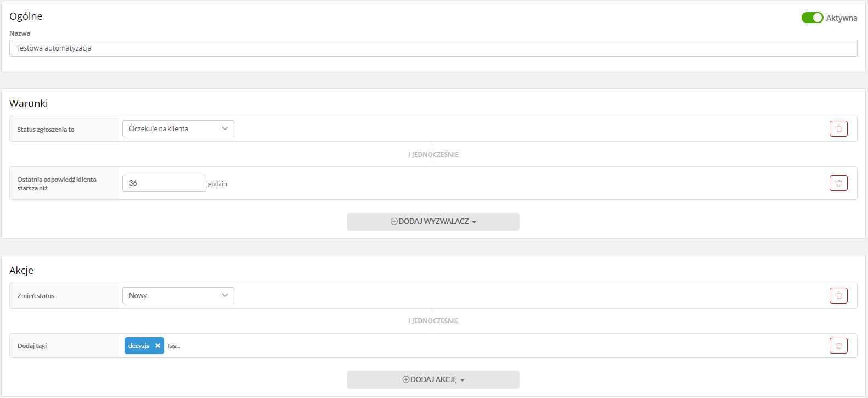This screenshot has height=398, width=868.
Task: Click plus icon on DODAJ WYZWALACZ
Action: tap(394, 221)
